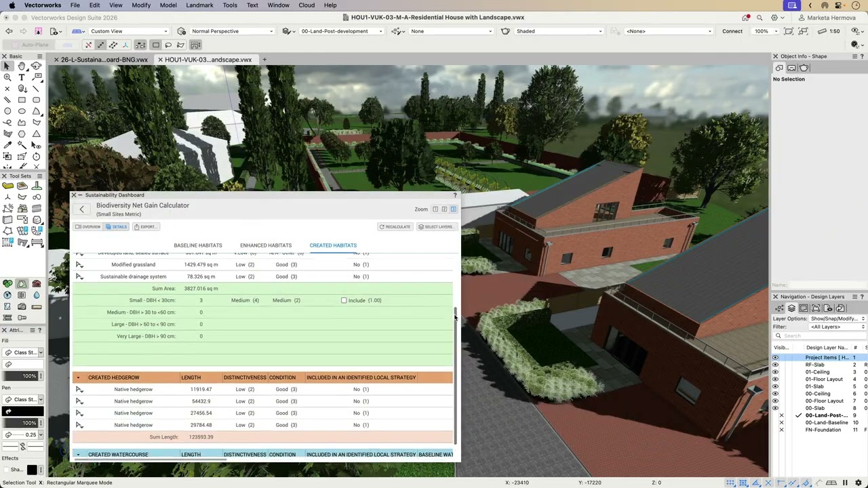Viewport: 868px width, 488px height.
Task: Click the Recalculate button
Action: [395, 227]
